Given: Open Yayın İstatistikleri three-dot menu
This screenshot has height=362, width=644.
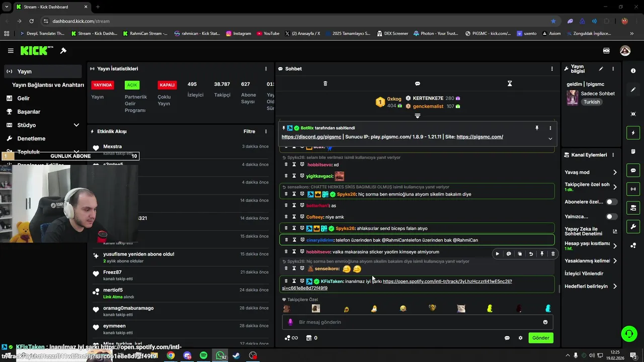Looking at the screenshot, I should [266, 69].
